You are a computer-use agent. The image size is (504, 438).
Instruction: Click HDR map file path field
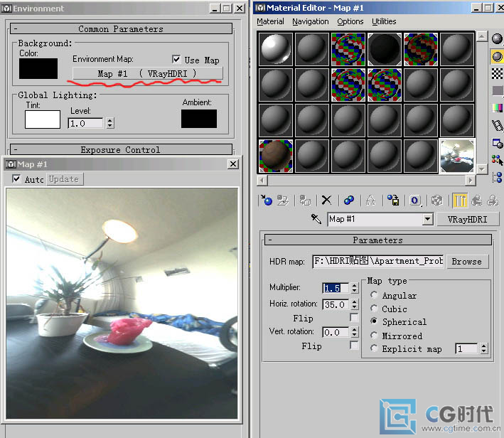[378, 261]
